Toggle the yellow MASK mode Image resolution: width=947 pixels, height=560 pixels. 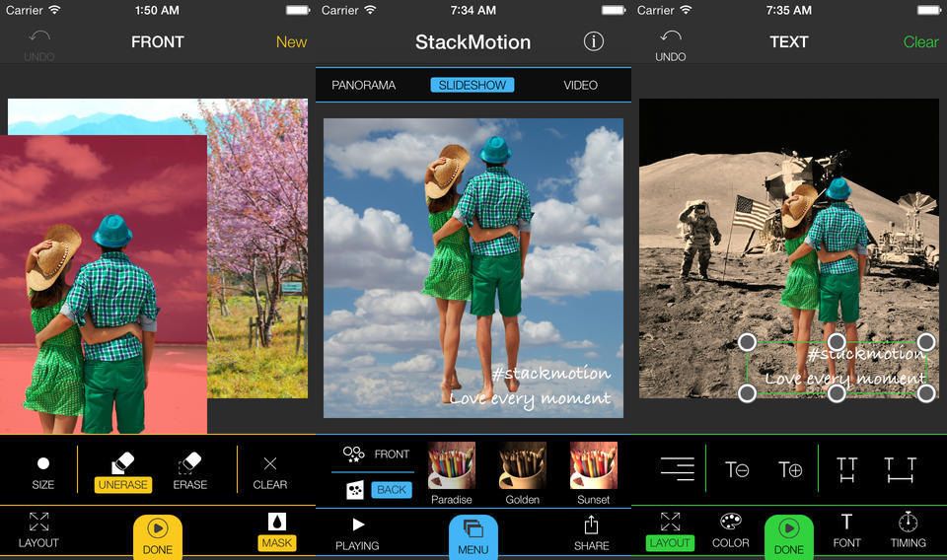pyautogui.click(x=277, y=530)
